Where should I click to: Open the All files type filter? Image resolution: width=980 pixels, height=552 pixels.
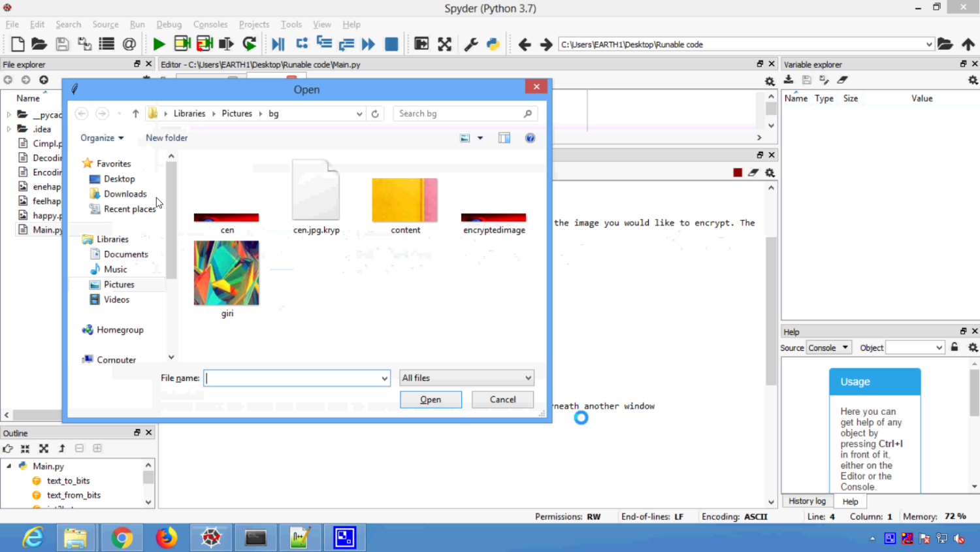pos(466,378)
